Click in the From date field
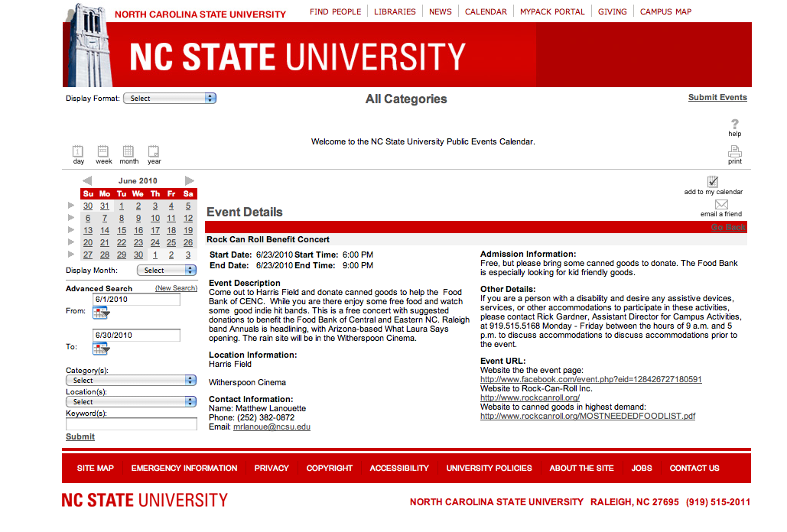 click(136, 300)
